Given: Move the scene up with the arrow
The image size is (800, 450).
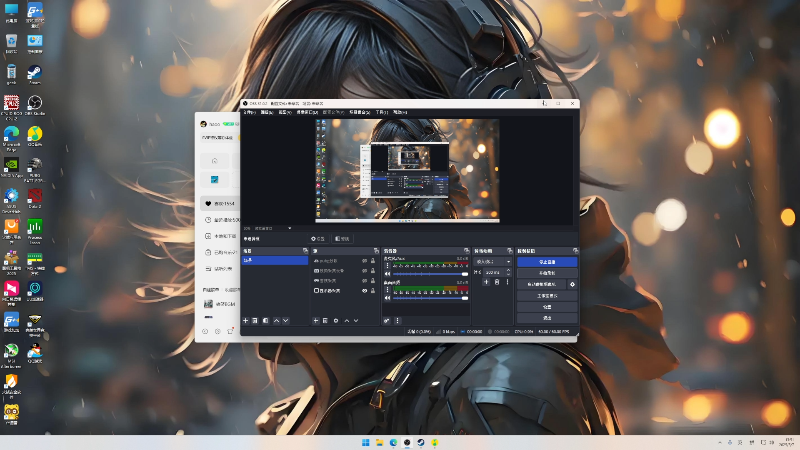Looking at the screenshot, I should click(x=277, y=320).
